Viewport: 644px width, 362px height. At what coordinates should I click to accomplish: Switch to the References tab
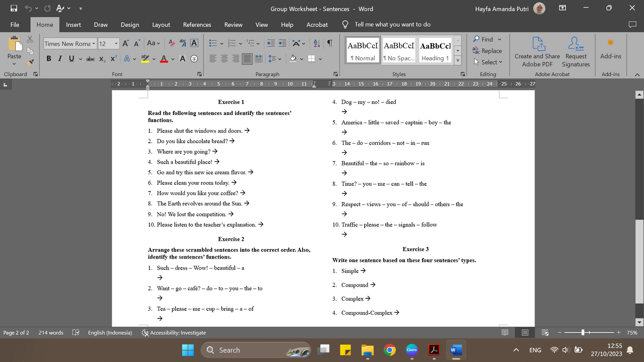click(x=197, y=24)
